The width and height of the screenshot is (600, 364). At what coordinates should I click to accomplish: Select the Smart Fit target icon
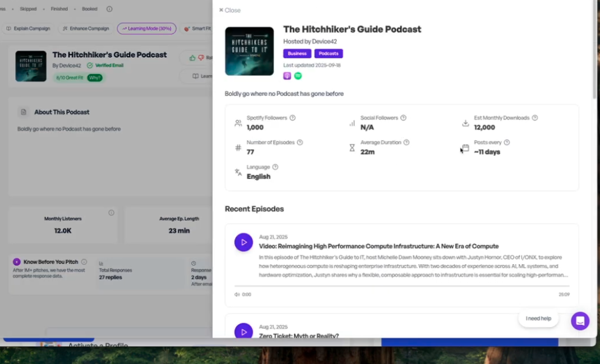[x=186, y=29]
